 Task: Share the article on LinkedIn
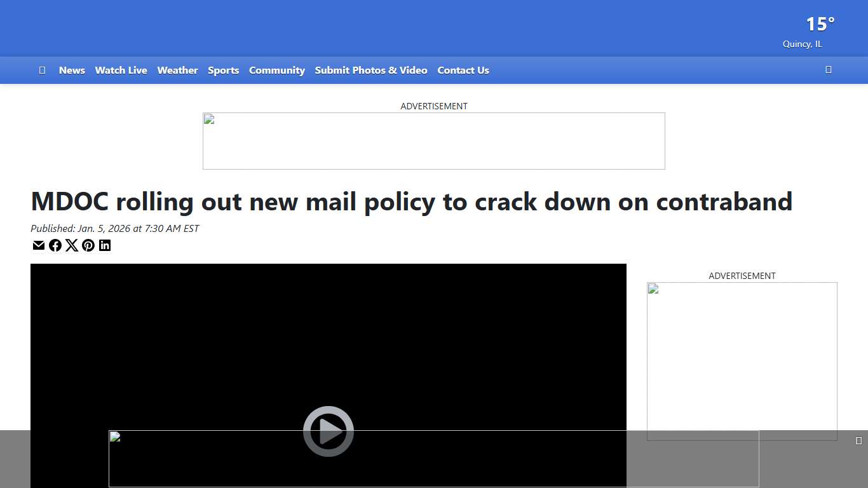click(105, 245)
